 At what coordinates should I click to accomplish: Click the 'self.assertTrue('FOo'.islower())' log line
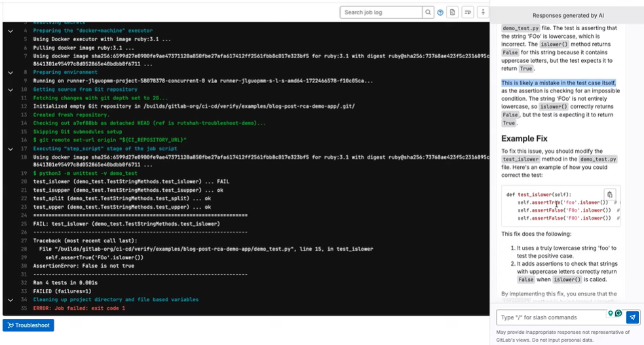(94, 258)
